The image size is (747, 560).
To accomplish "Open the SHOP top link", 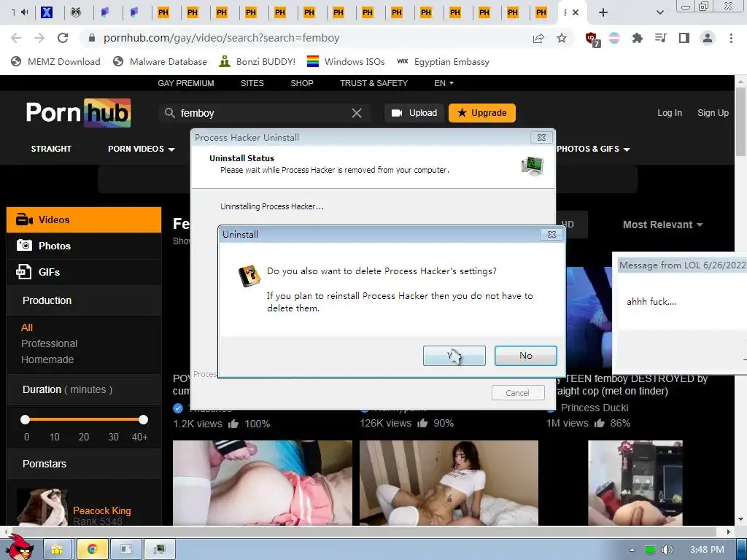I will coord(302,83).
